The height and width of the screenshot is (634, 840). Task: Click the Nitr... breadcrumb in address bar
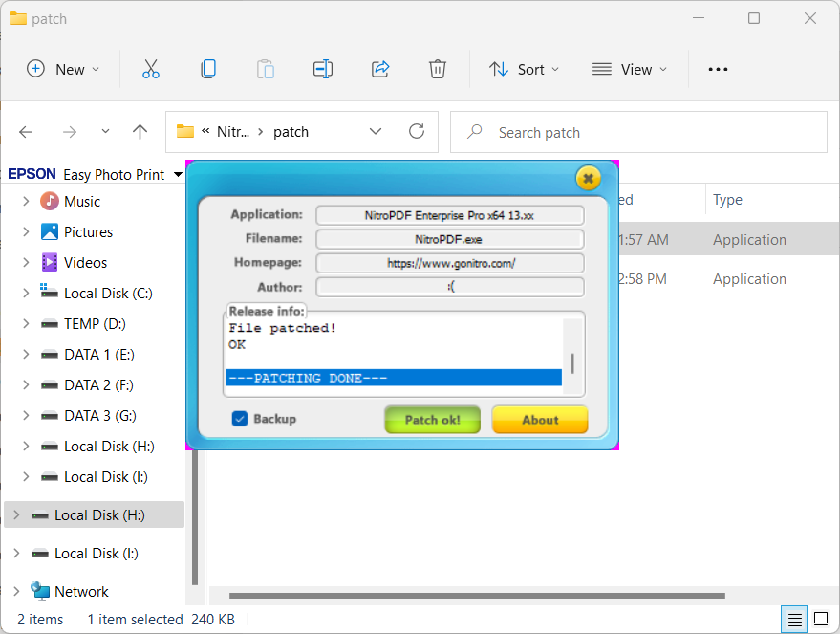pyautogui.click(x=233, y=132)
